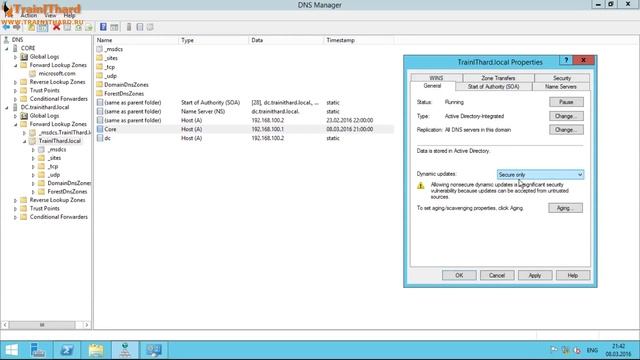This screenshot has height=360, width=640.
Task: Click the Properties icon next to Delete
Action: pos(67,27)
